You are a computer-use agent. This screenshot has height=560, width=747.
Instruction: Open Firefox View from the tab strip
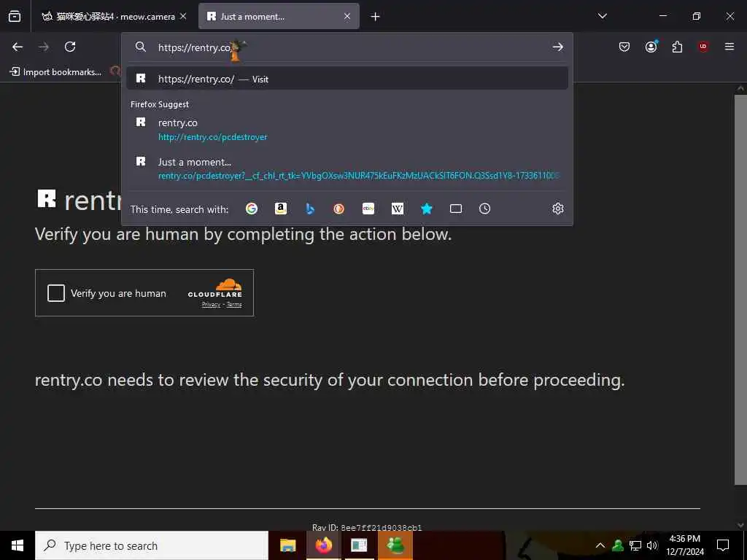[15, 16]
